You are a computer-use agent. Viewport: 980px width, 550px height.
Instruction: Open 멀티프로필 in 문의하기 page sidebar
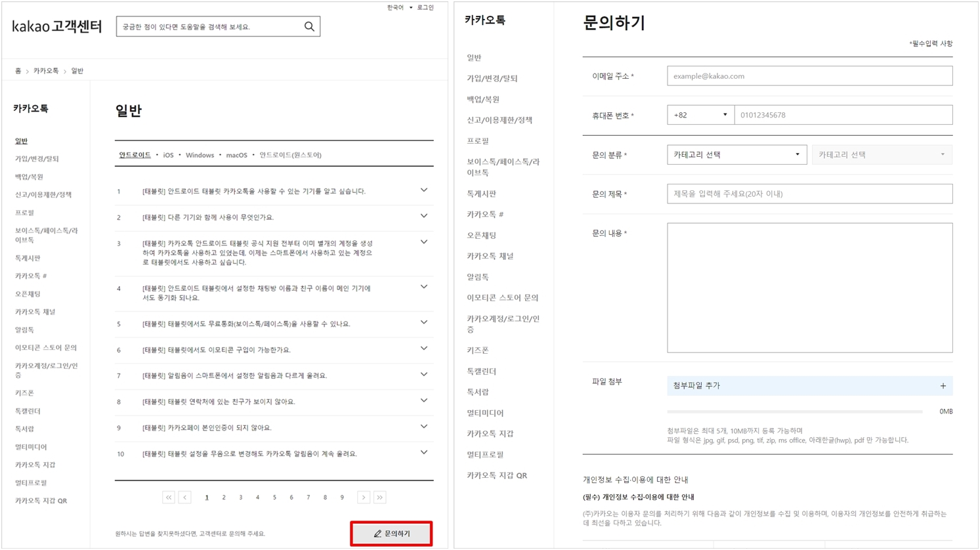[485, 454]
